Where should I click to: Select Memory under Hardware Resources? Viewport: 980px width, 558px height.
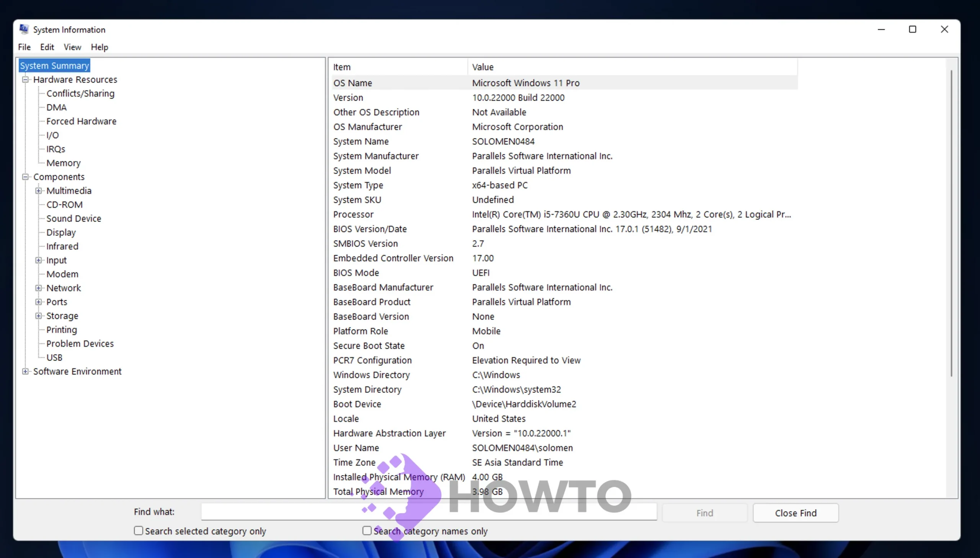point(64,163)
